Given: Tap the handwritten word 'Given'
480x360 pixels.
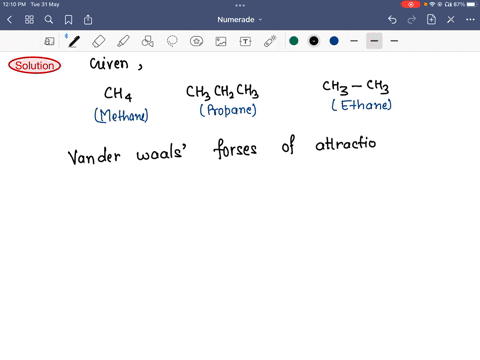Looking at the screenshot, I should (x=109, y=63).
